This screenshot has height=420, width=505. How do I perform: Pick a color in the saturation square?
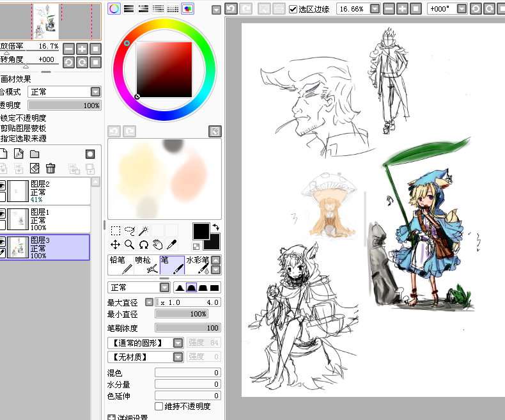[x=164, y=70]
